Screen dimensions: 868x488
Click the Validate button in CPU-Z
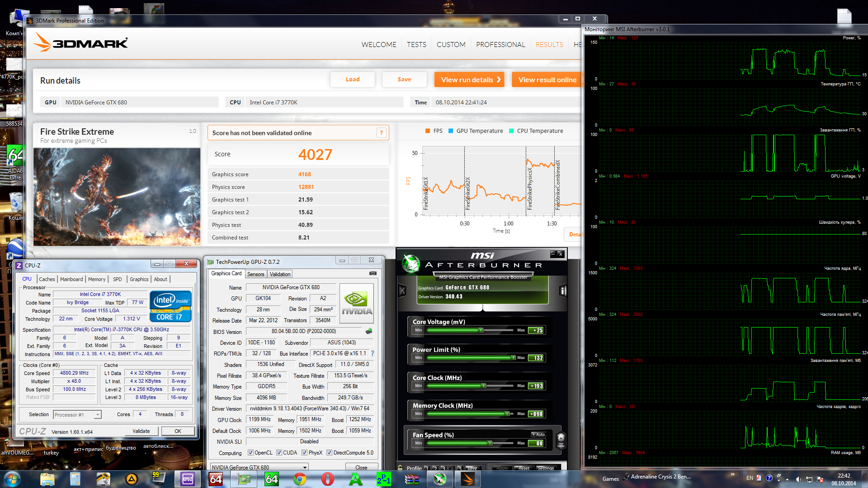tap(141, 431)
